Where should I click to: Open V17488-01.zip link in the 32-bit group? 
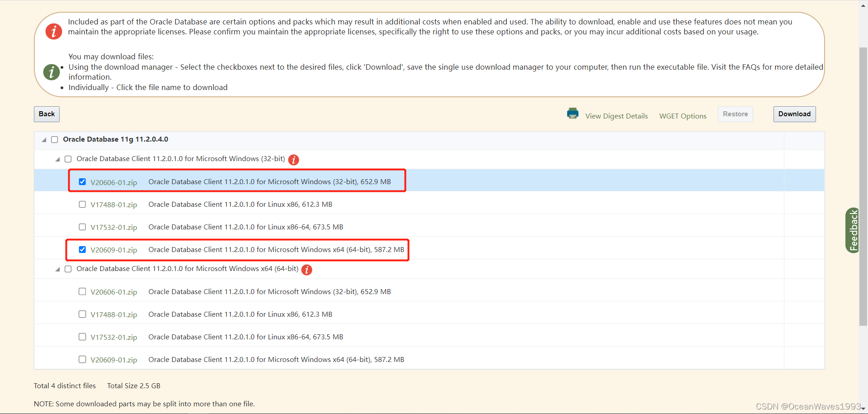(x=114, y=205)
